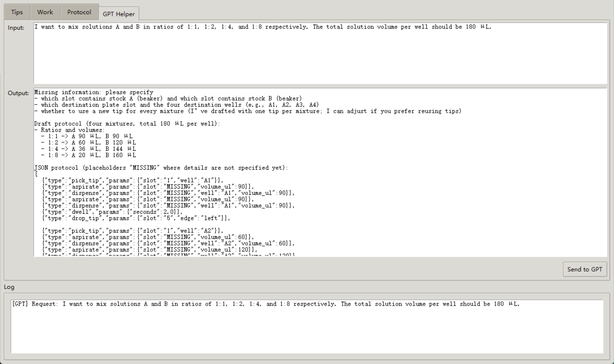Place cursor on 'Missing information' output line
This screenshot has width=614, height=364.
(94, 92)
